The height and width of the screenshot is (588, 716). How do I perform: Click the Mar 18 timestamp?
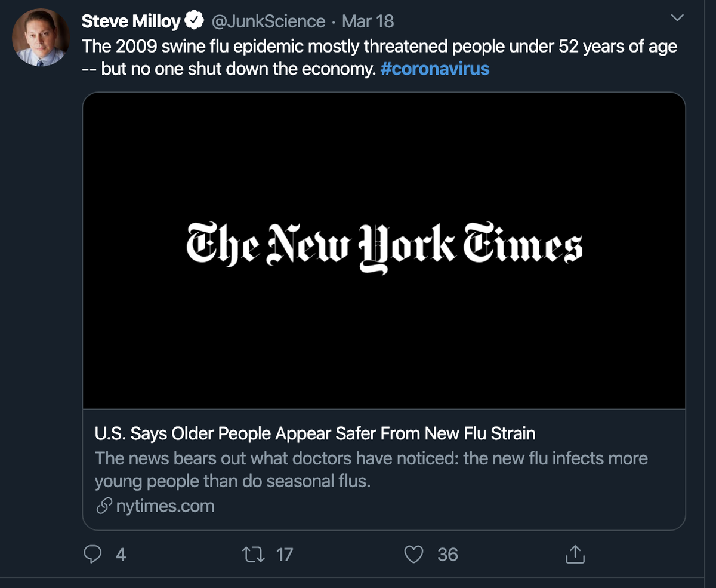click(x=368, y=21)
